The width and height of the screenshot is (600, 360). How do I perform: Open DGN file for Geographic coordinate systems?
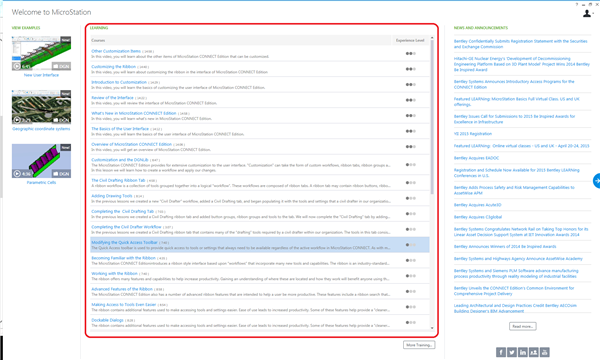(61, 120)
